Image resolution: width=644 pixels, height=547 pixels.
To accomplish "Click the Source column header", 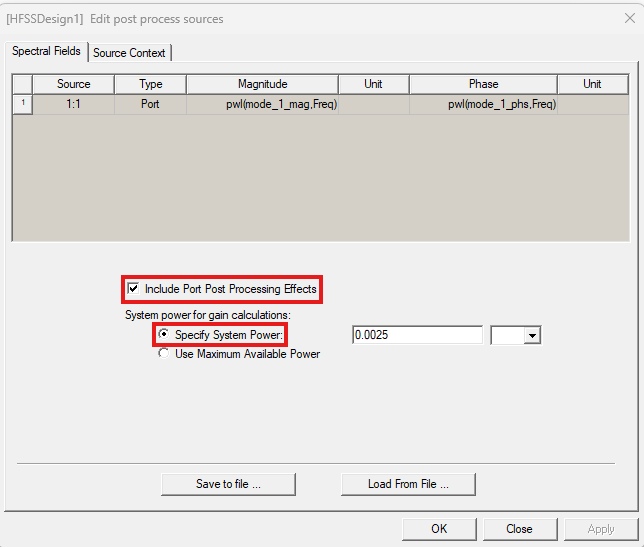I will pyautogui.click(x=74, y=84).
